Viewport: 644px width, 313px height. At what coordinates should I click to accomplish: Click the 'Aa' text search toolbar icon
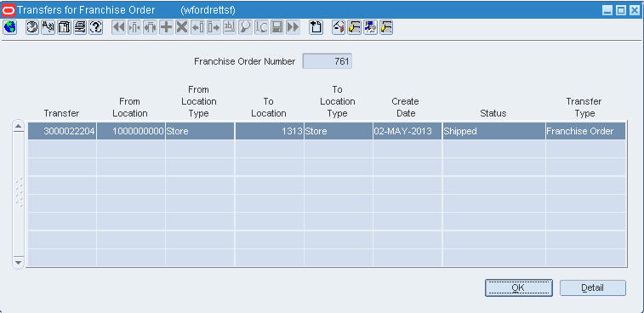[48, 27]
